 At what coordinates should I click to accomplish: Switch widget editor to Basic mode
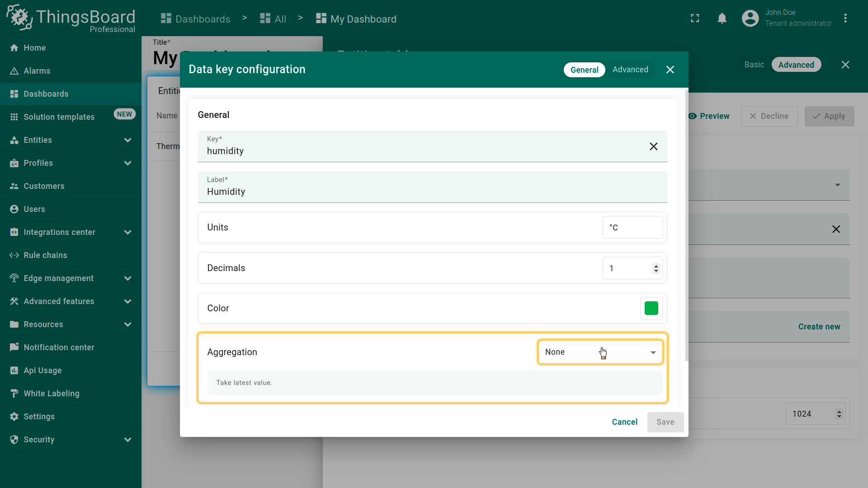click(754, 65)
